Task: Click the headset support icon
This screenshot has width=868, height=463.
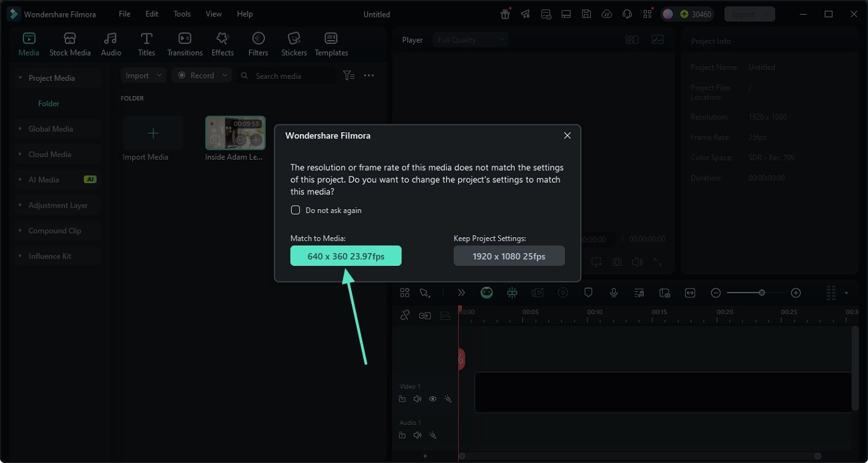Action: 626,14
